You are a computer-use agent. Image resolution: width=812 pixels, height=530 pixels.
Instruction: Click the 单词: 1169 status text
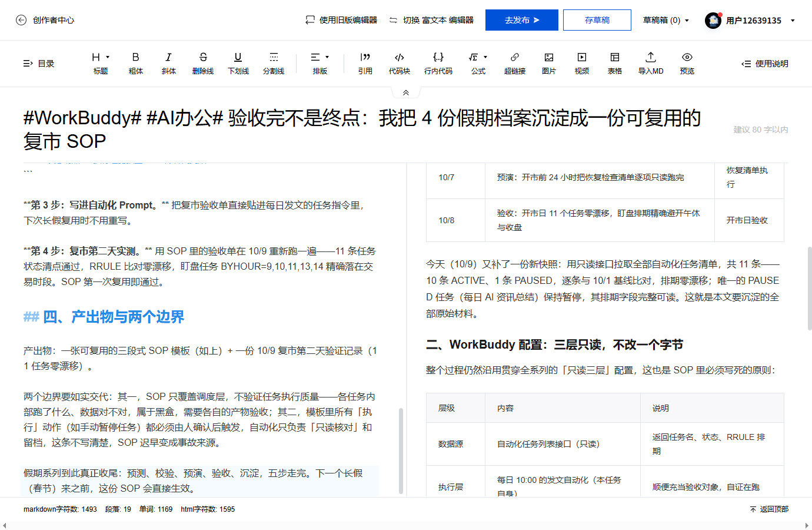[156, 509]
